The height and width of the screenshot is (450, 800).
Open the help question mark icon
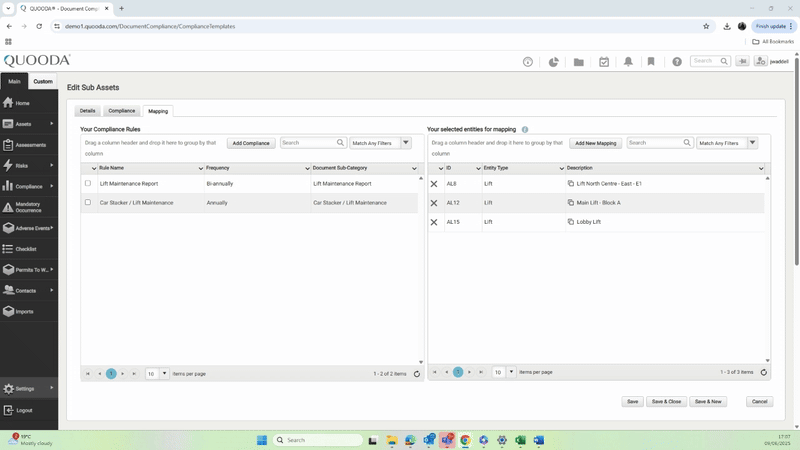coord(677,62)
